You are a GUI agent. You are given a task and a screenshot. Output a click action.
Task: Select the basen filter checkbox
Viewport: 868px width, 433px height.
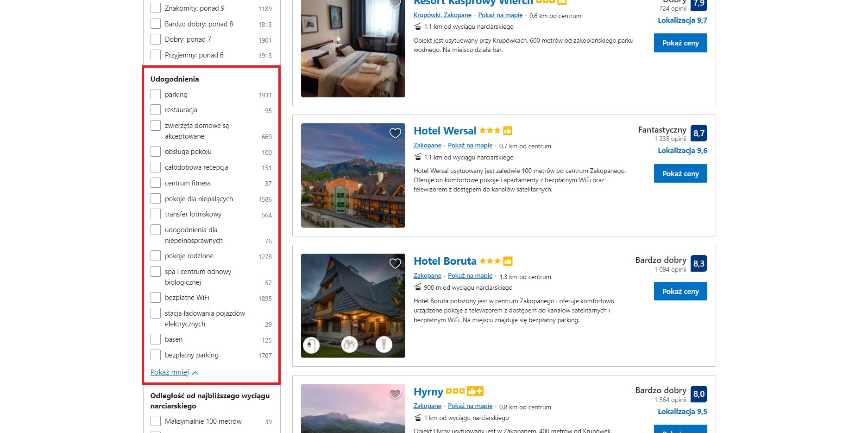coord(156,339)
